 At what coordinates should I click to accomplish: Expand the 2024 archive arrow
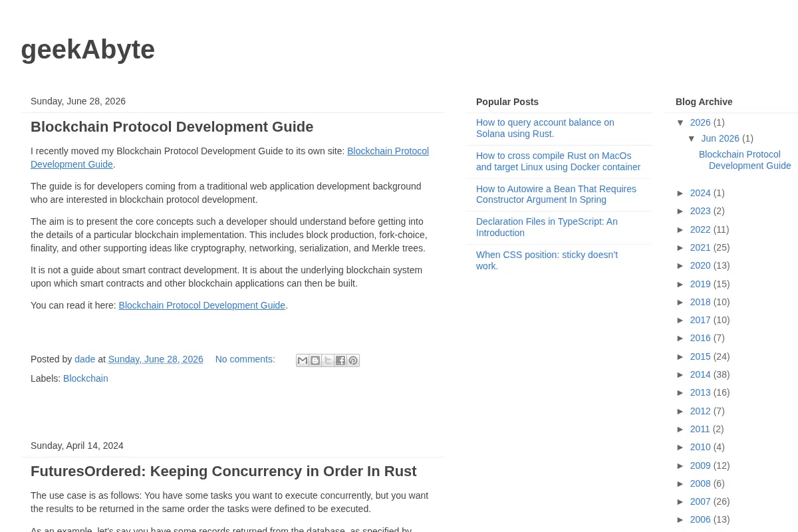coord(680,193)
